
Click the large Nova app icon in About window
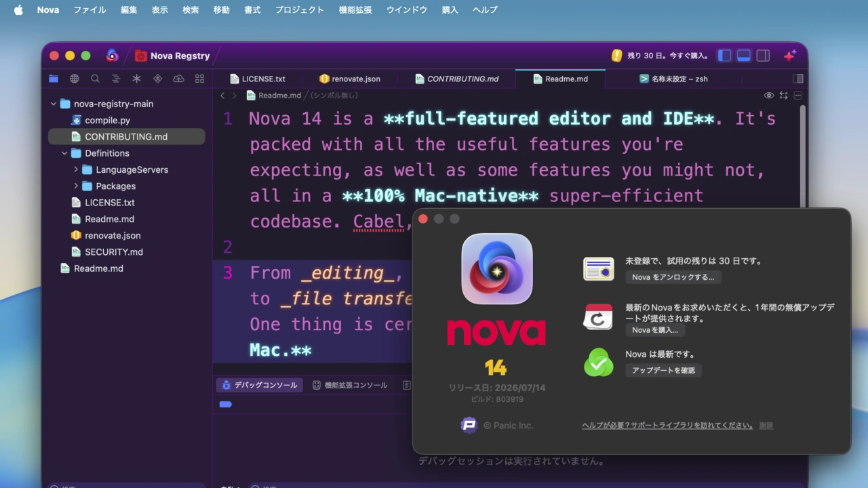pos(497,268)
